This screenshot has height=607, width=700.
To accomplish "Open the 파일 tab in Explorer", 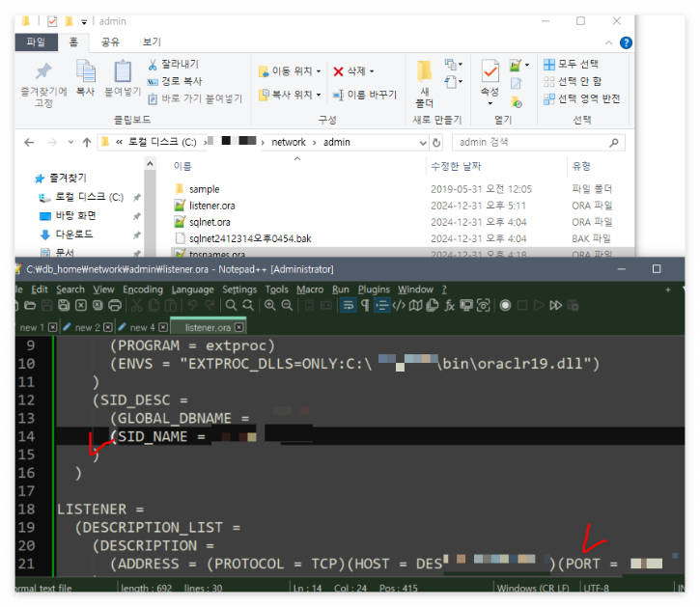I will click(x=36, y=41).
